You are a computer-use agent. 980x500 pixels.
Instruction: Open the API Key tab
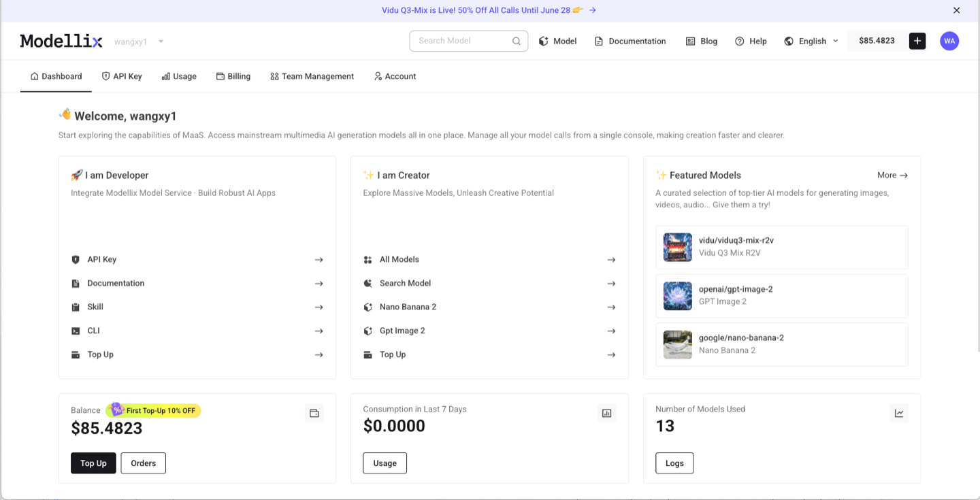pos(122,76)
